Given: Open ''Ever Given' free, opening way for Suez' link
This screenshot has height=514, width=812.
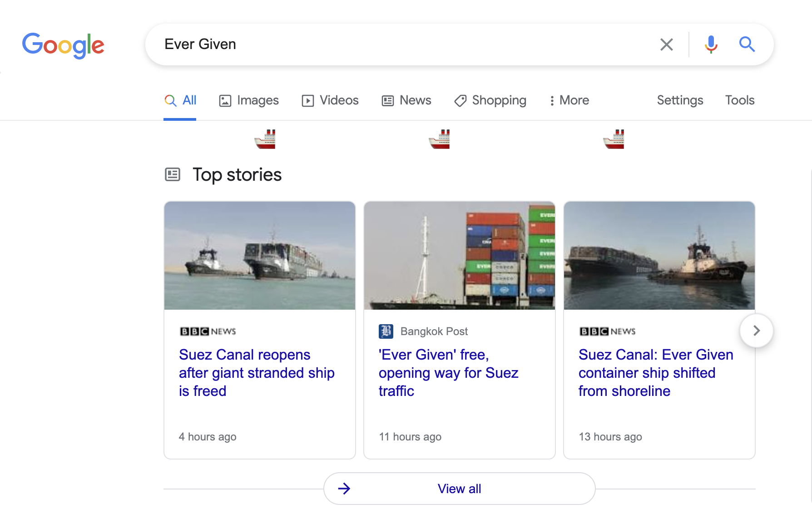Looking at the screenshot, I should [449, 373].
